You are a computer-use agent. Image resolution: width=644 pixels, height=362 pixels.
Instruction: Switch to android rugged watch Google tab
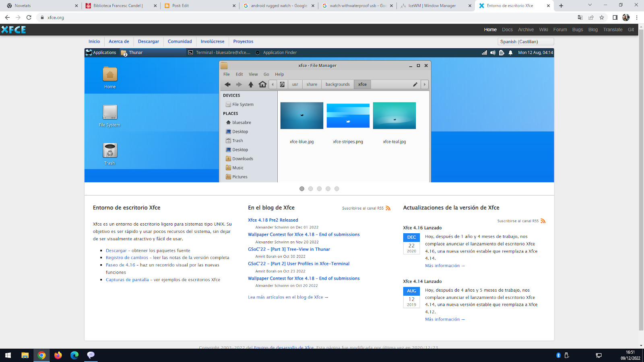[x=279, y=6]
